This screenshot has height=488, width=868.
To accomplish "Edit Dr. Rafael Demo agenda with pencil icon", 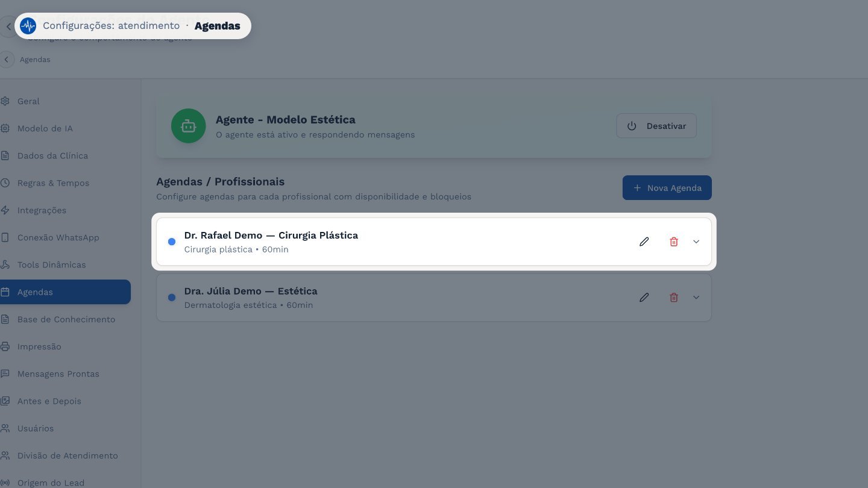I will coord(644,242).
